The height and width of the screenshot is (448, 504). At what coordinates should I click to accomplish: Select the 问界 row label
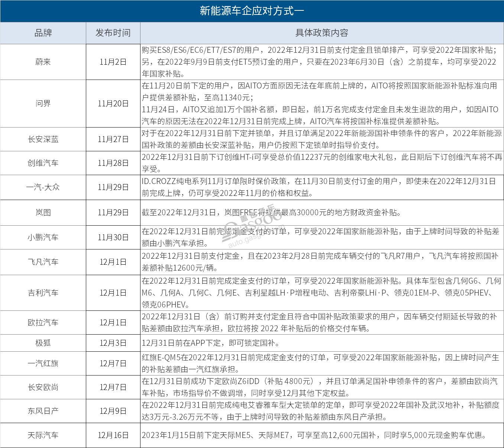pos(43,104)
